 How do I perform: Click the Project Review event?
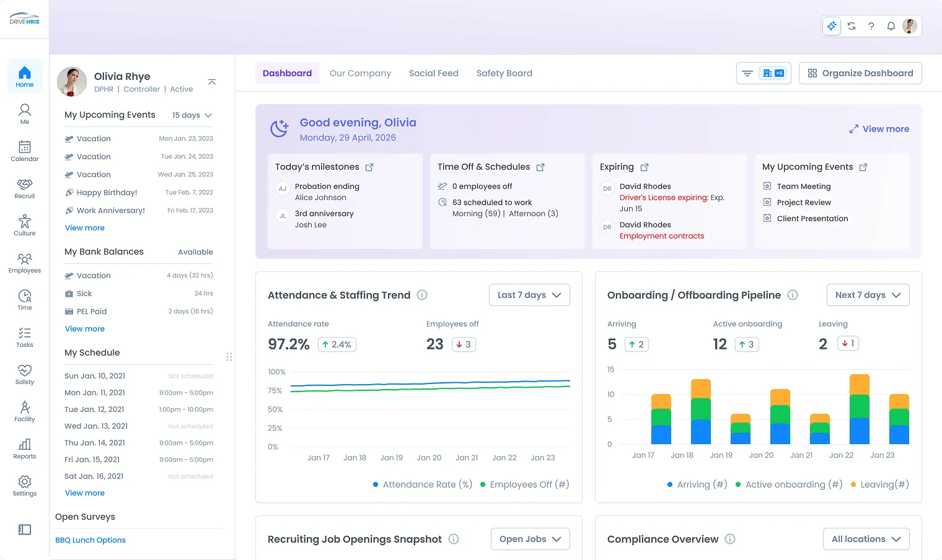804,203
